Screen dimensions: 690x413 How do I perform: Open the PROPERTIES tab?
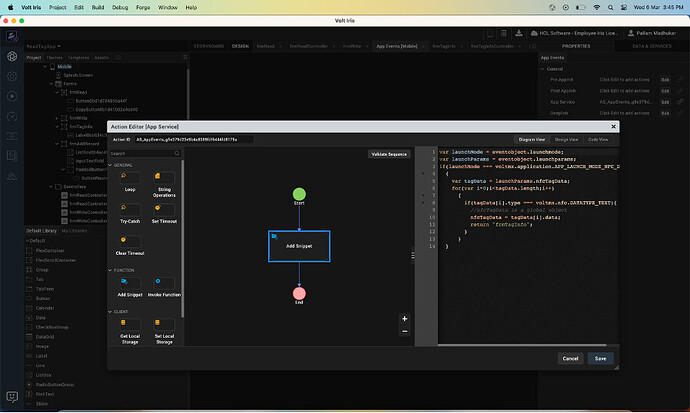(x=576, y=46)
